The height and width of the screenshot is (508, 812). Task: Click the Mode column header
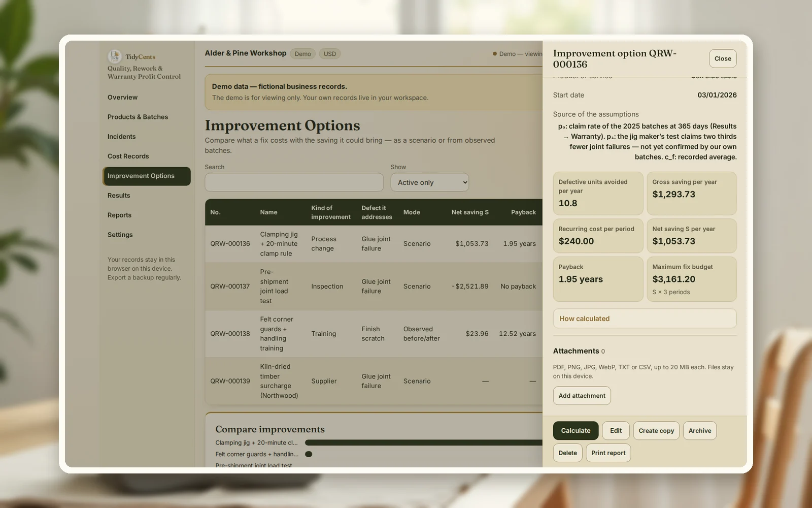(x=412, y=212)
